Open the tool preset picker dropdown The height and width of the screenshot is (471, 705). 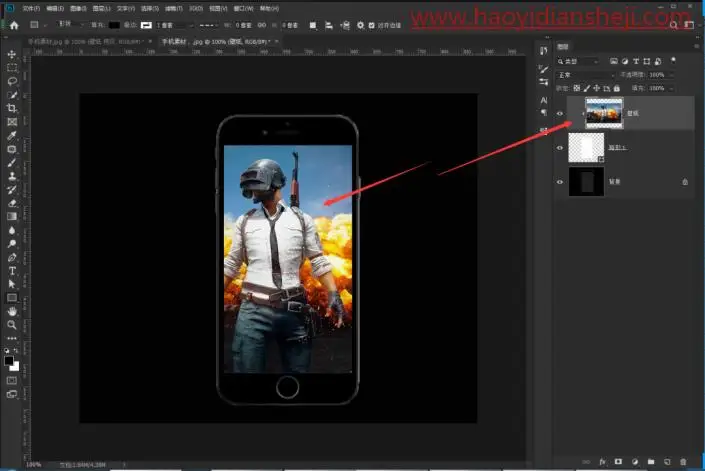click(x=37, y=25)
